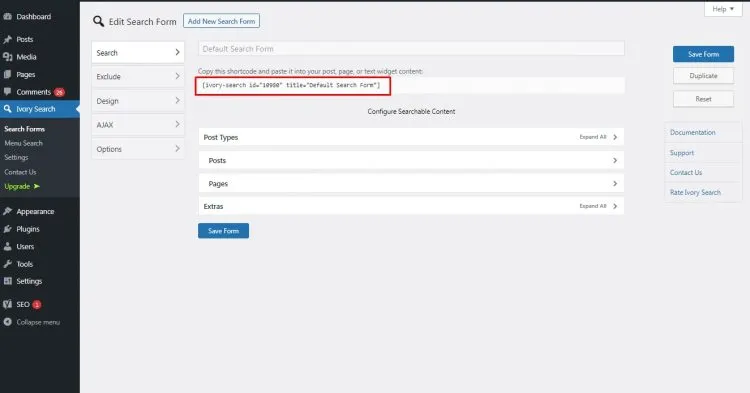The width and height of the screenshot is (750, 393).
Task: Click the Posts pin icon
Action: point(7,39)
